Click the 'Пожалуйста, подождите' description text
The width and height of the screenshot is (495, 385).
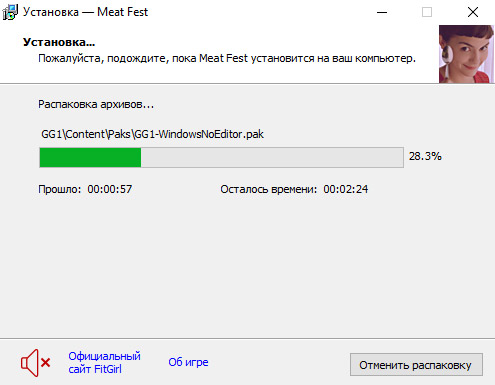pos(227,58)
